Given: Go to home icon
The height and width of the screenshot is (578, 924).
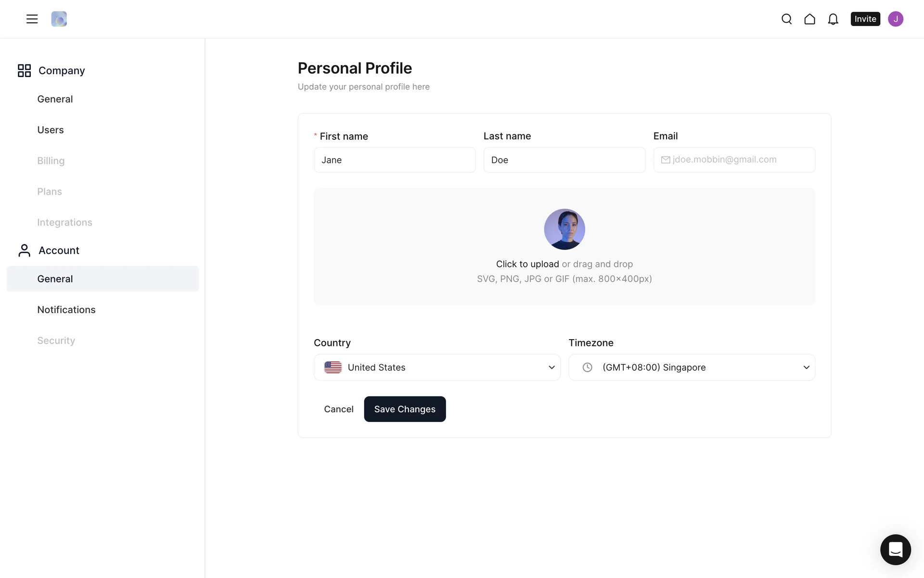Looking at the screenshot, I should 809,19.
